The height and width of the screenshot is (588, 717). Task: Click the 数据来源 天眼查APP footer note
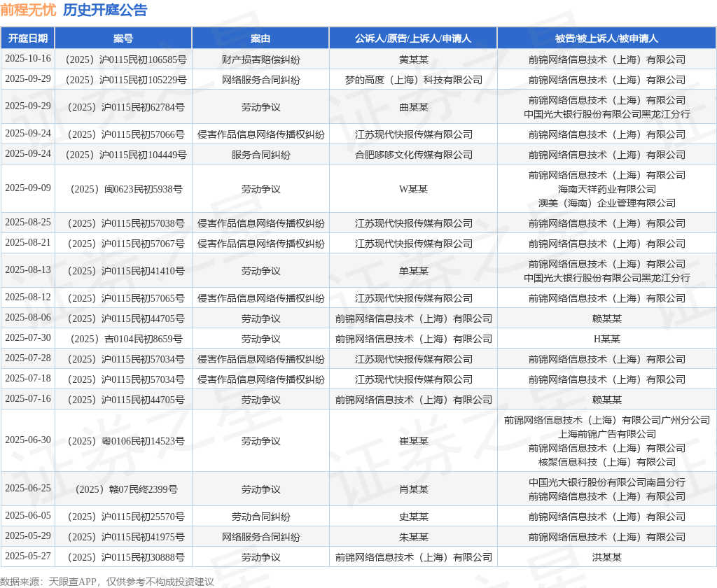[x=107, y=582]
